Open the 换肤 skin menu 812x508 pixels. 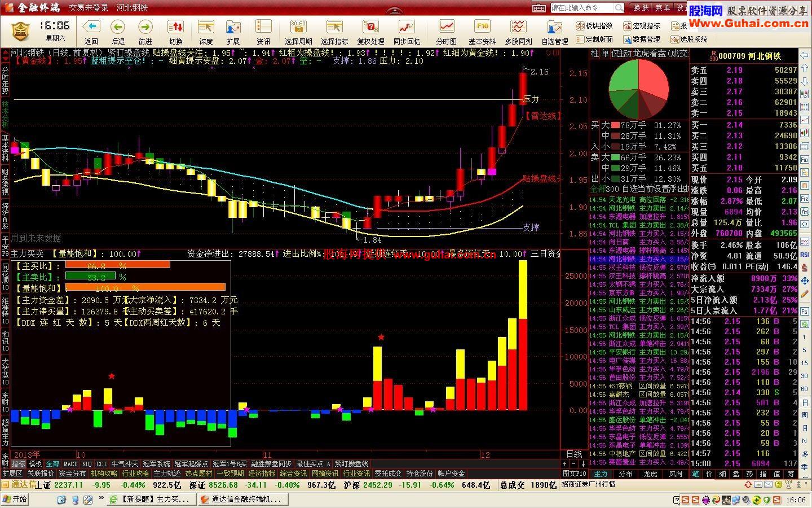(x=641, y=8)
